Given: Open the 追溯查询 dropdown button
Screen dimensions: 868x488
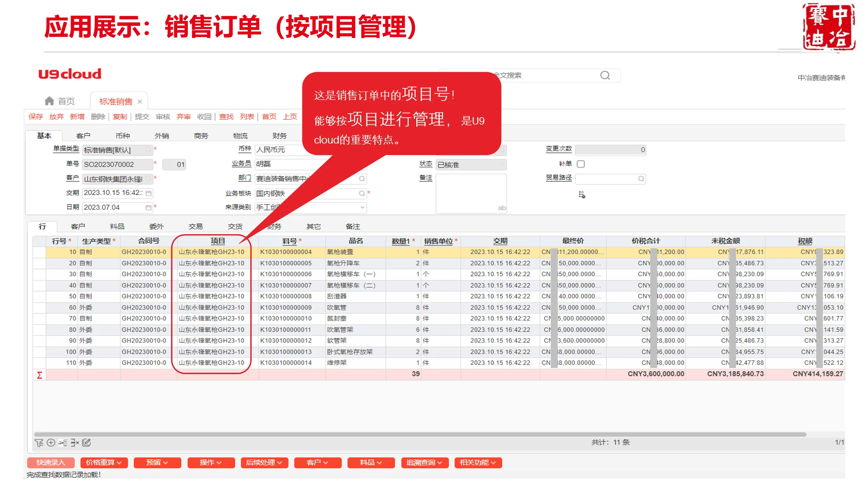Looking at the screenshot, I should [425, 462].
